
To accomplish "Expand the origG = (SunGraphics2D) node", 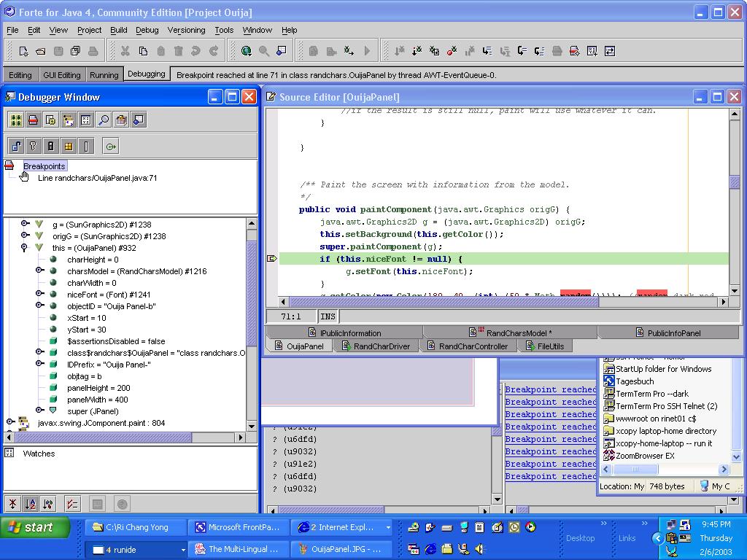I will 24,236.
